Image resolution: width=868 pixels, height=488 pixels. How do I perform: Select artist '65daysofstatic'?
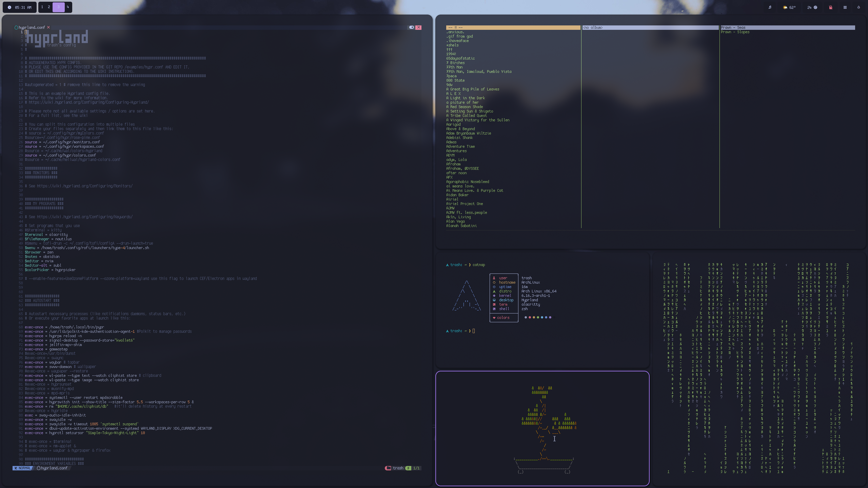coord(460,58)
